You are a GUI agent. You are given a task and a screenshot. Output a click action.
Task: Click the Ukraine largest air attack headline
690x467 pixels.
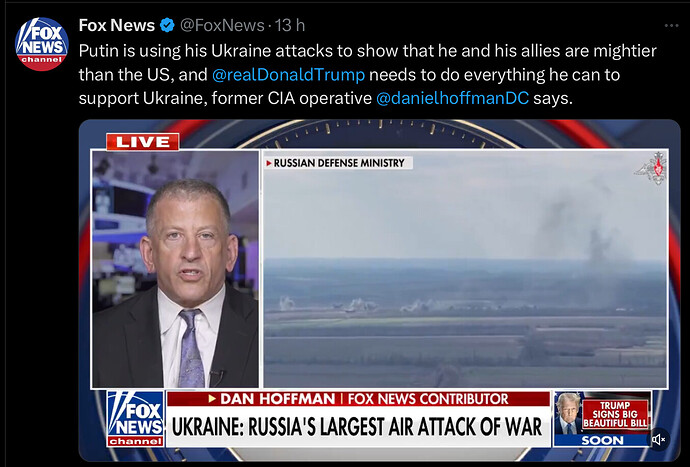[x=357, y=427]
